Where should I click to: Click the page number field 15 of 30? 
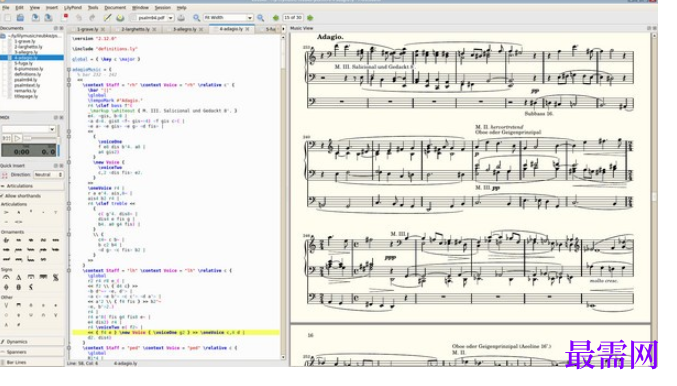(293, 18)
